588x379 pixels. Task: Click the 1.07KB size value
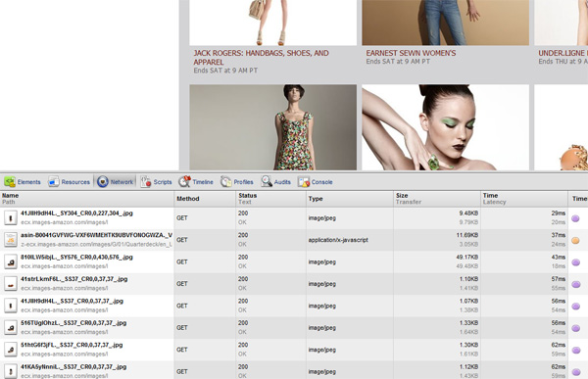[468, 301]
